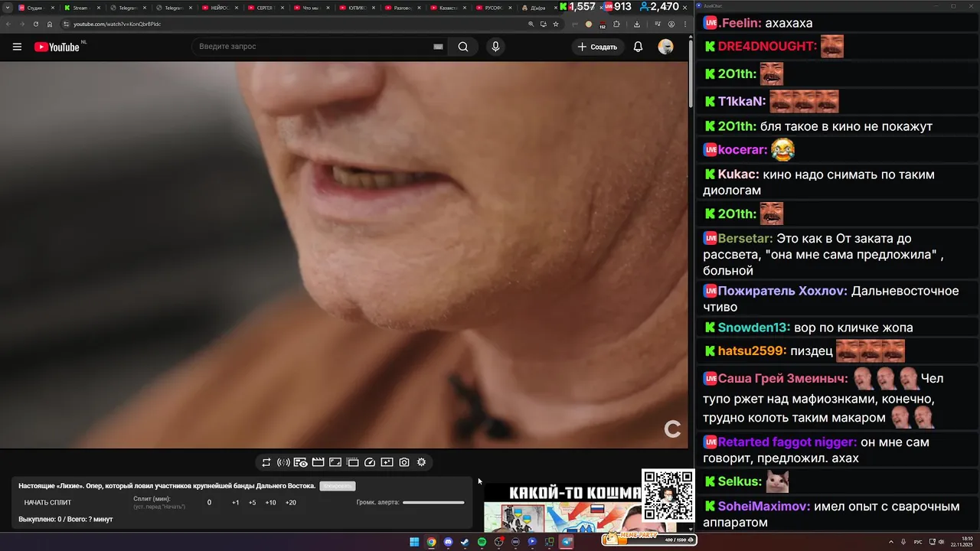This screenshot has height=551, width=980.
Task: Go to the YouTube home logo
Action: click(x=57, y=47)
